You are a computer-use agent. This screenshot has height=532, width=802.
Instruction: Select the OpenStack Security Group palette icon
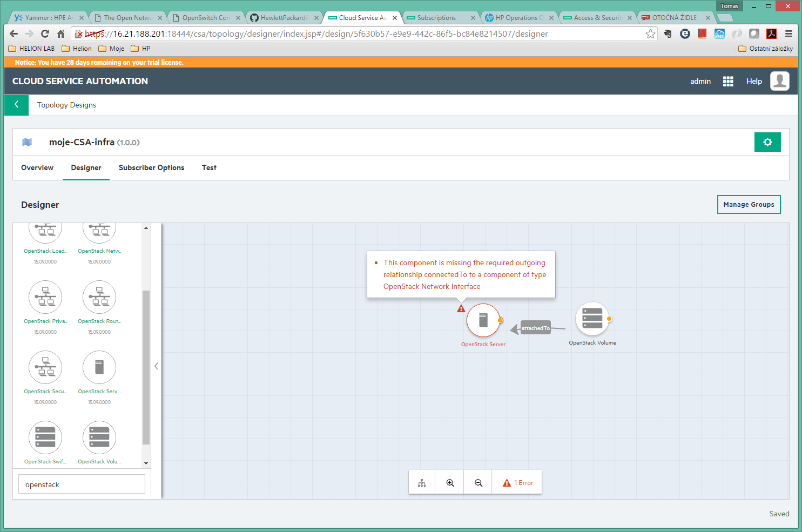(45, 367)
